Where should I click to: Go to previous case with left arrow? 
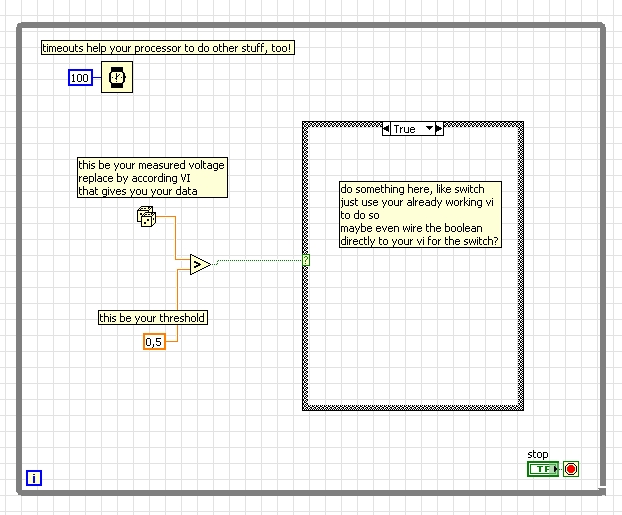386,129
